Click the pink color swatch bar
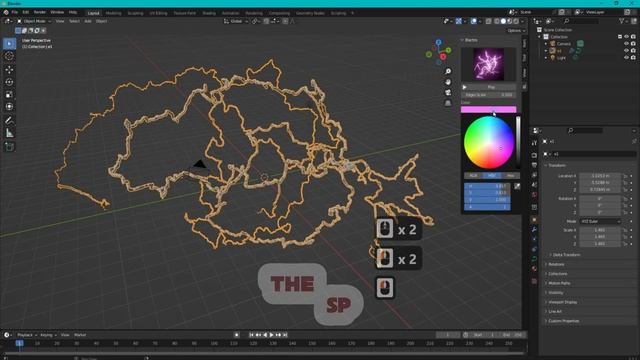The height and width of the screenshot is (360, 640). click(489, 109)
